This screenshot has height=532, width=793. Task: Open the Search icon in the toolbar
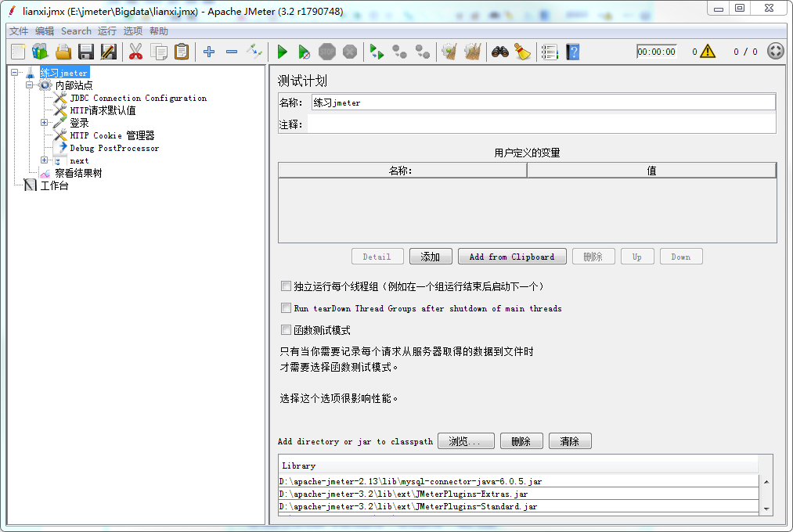coord(500,52)
